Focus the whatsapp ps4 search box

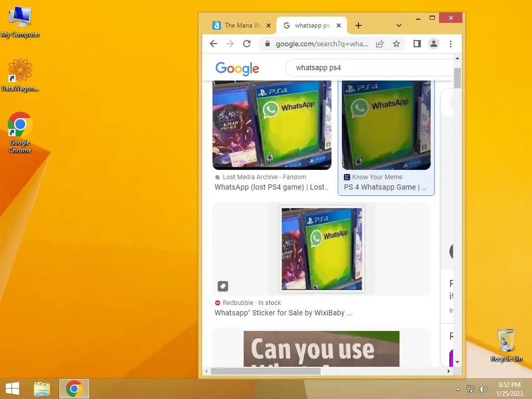[370, 68]
